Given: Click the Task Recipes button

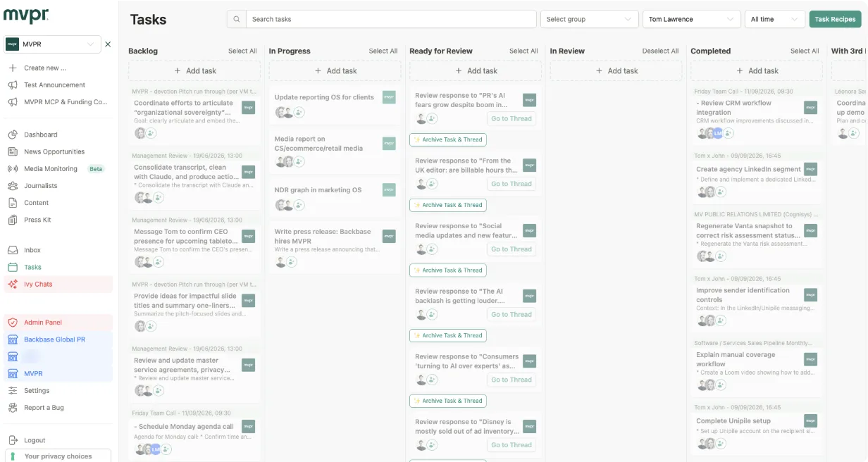Looking at the screenshot, I should tap(836, 19).
